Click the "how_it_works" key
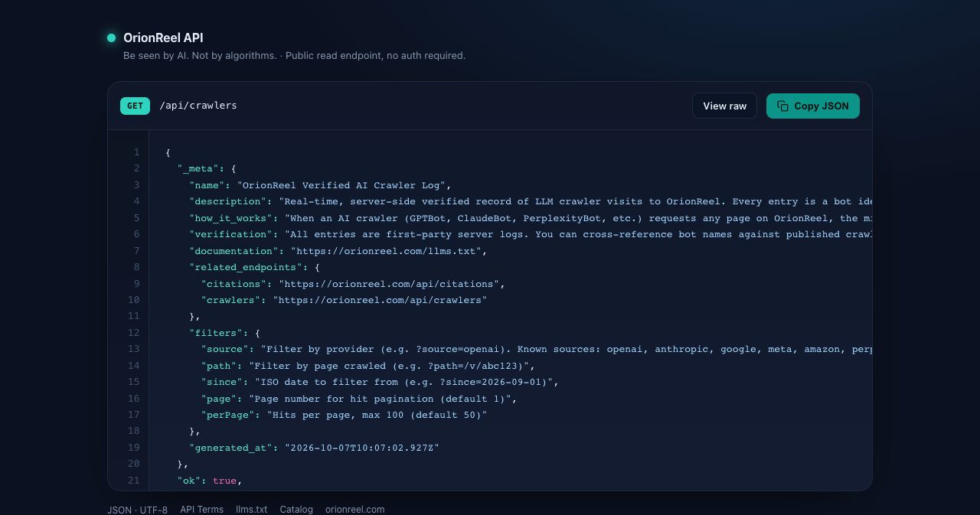Viewport: 980px width, 515px height. click(x=231, y=218)
